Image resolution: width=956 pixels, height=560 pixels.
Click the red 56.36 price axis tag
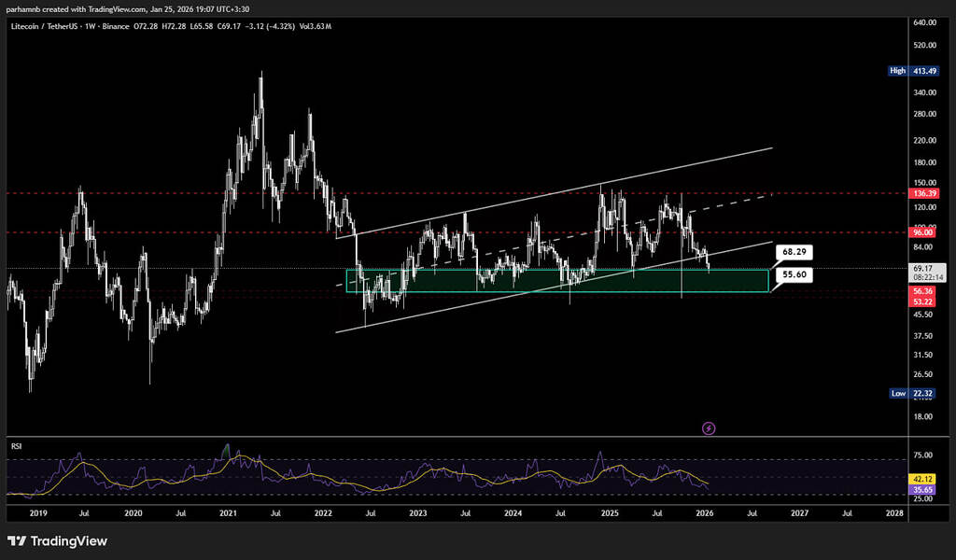pos(922,291)
